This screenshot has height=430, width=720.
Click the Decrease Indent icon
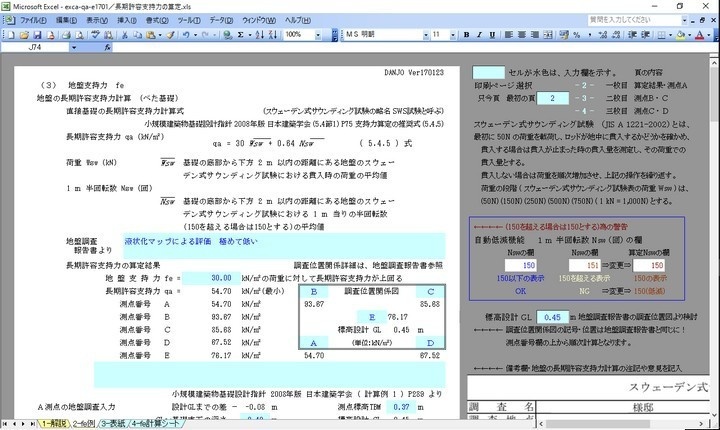click(x=632, y=35)
